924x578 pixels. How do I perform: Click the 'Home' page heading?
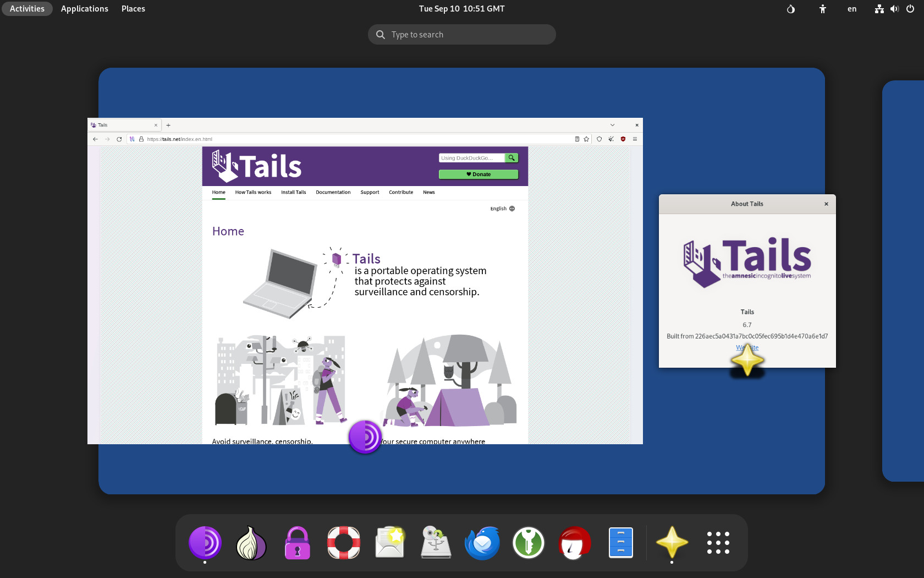click(x=228, y=231)
